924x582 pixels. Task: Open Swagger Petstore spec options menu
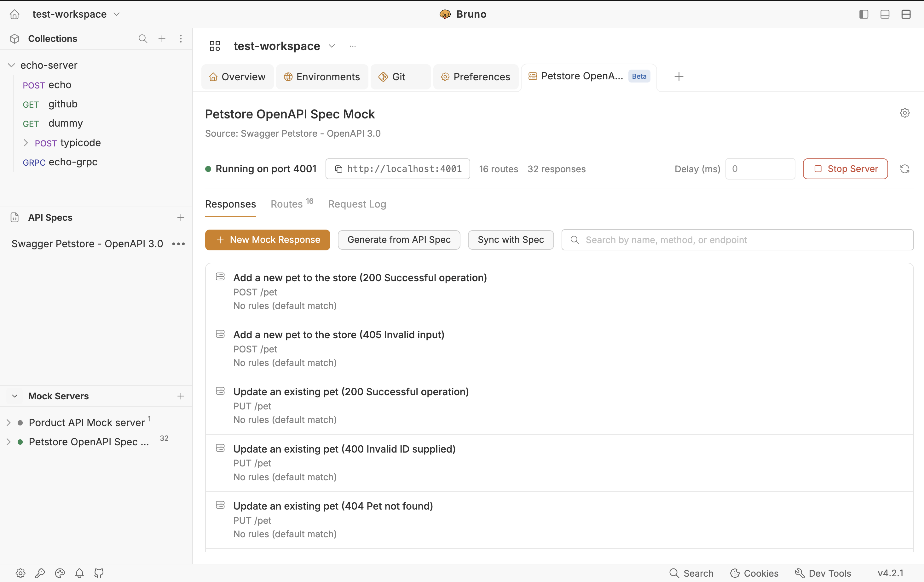click(x=178, y=244)
